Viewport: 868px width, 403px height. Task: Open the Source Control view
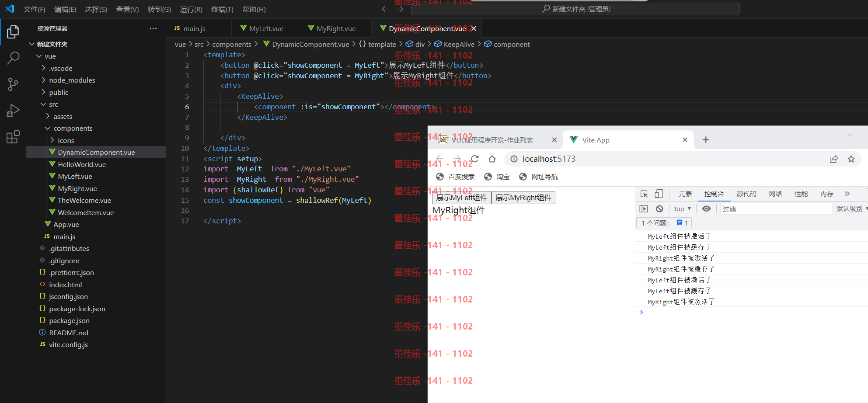[x=13, y=84]
